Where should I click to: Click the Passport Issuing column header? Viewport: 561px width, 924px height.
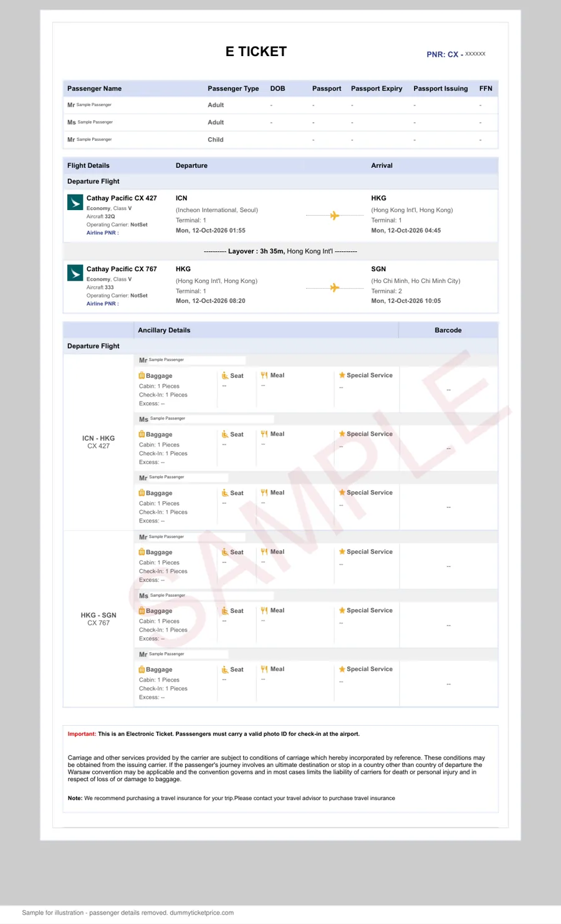(441, 89)
